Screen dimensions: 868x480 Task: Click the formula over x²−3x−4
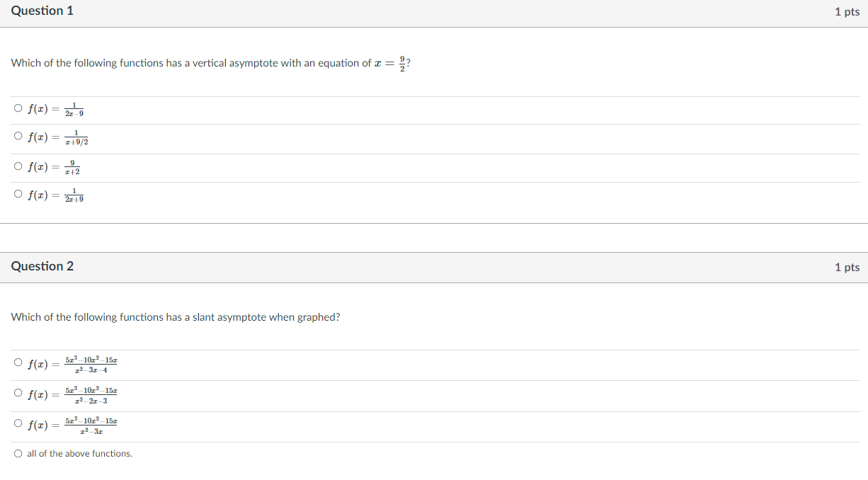[x=72, y=364]
